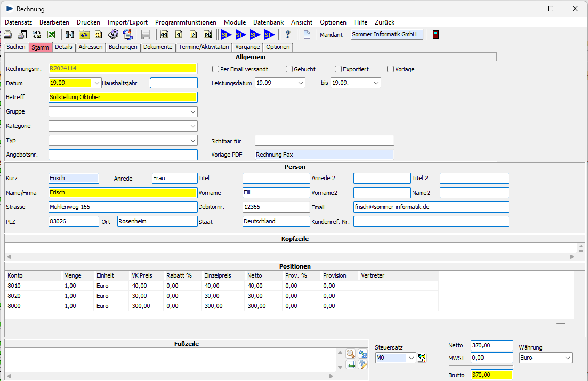The height and width of the screenshot is (381, 588).
Task: Jump to the first record arrow icon
Action: pyautogui.click(x=164, y=35)
